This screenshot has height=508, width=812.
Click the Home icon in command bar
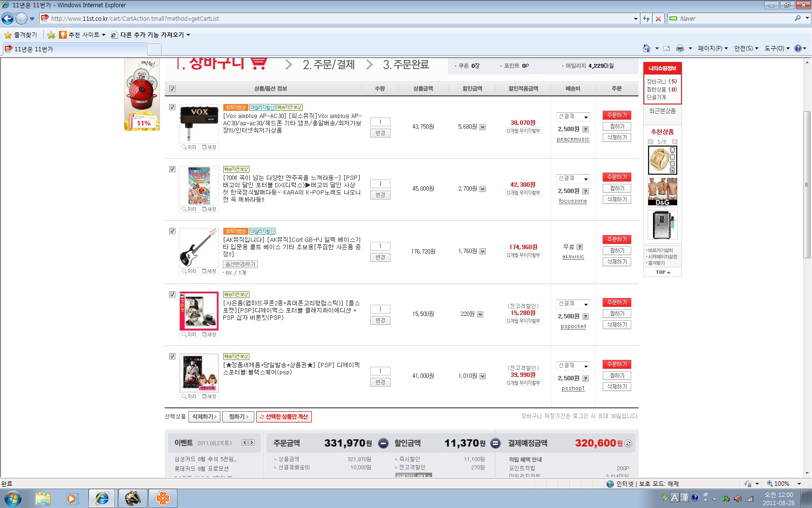click(647, 48)
